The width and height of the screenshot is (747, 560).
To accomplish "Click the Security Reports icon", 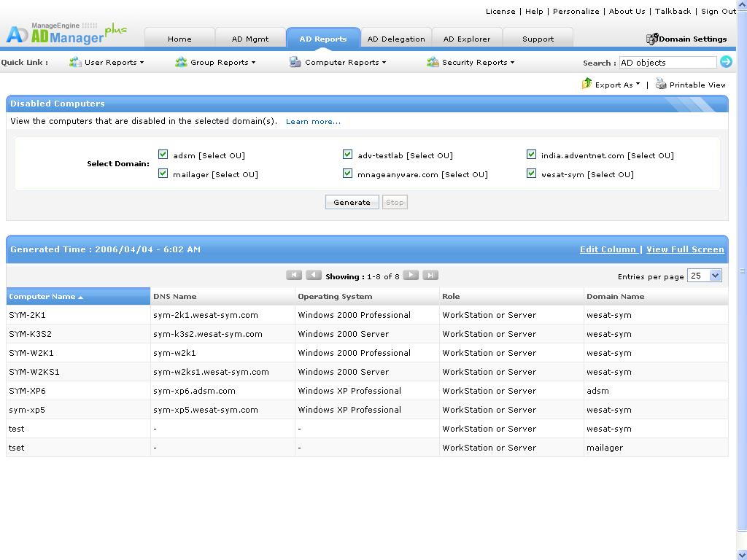I will (433, 62).
